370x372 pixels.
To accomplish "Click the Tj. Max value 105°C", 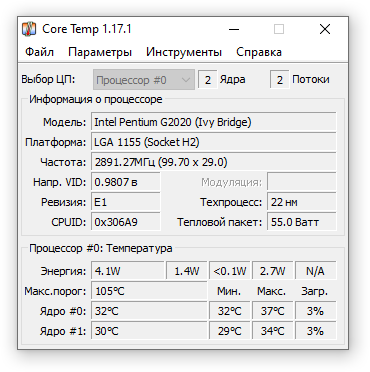I will click(149, 291).
